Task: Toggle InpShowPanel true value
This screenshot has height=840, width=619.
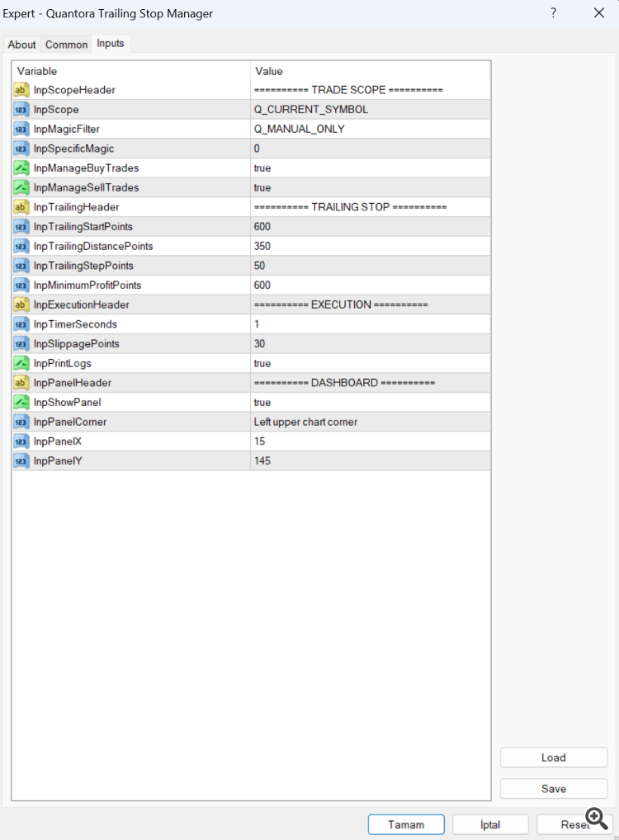Action: click(371, 403)
